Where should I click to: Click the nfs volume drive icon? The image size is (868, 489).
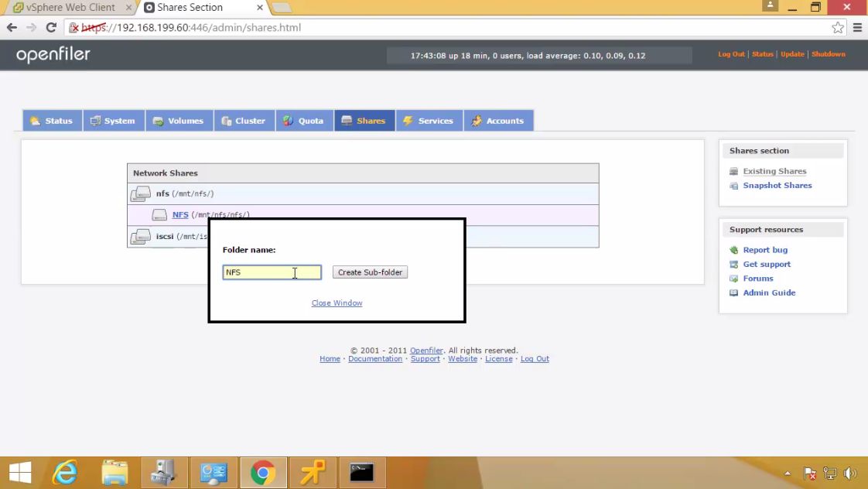pyautogui.click(x=141, y=194)
